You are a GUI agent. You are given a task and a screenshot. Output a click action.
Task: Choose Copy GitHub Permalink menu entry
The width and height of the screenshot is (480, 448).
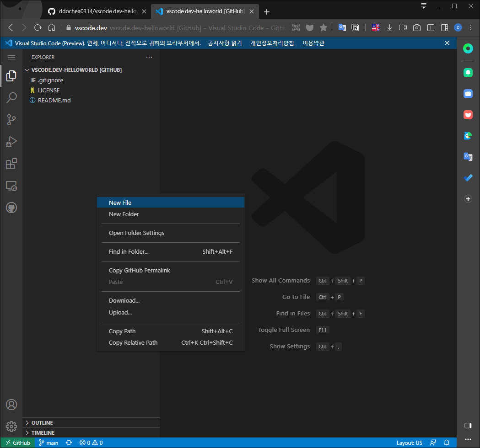tap(171, 270)
